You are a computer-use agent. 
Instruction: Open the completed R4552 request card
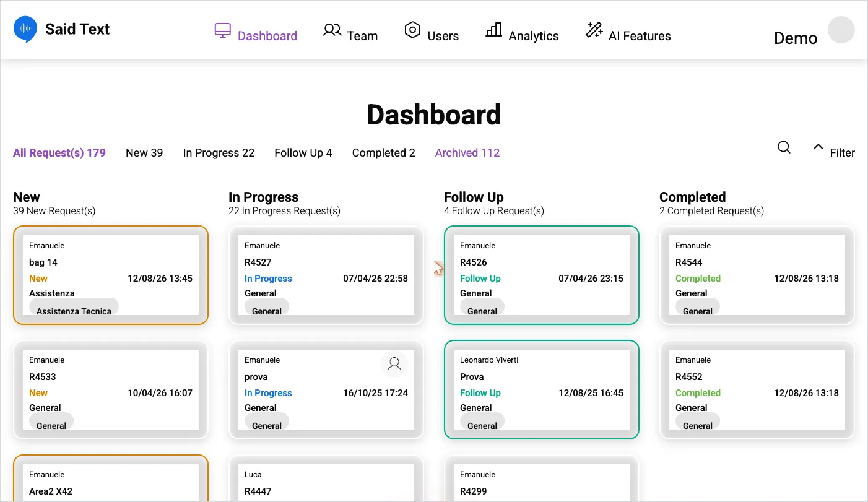(757, 390)
